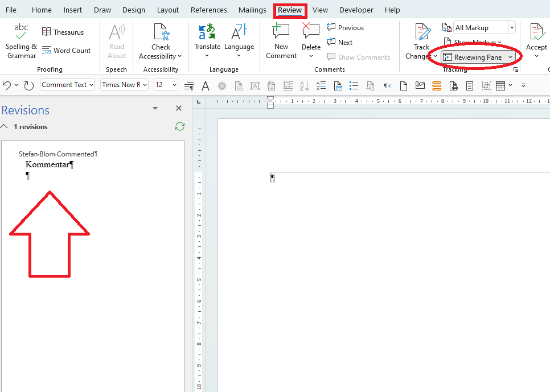Open the Thesaurus
The width and height of the screenshot is (550, 392).
[x=63, y=32]
